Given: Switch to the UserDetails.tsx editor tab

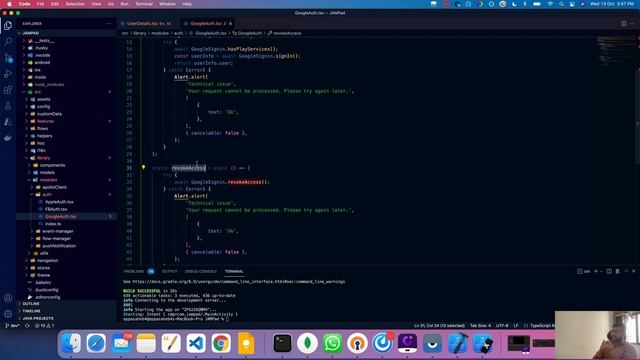Looking at the screenshot, I should (x=149, y=23).
